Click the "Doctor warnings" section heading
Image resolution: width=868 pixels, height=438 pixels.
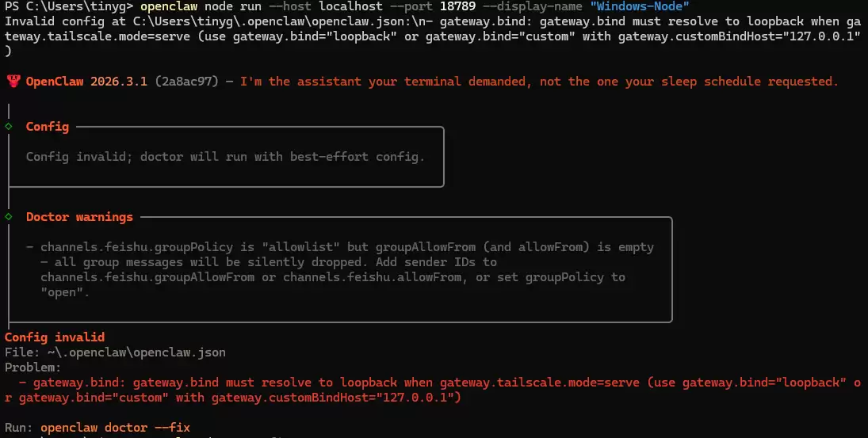79,217
